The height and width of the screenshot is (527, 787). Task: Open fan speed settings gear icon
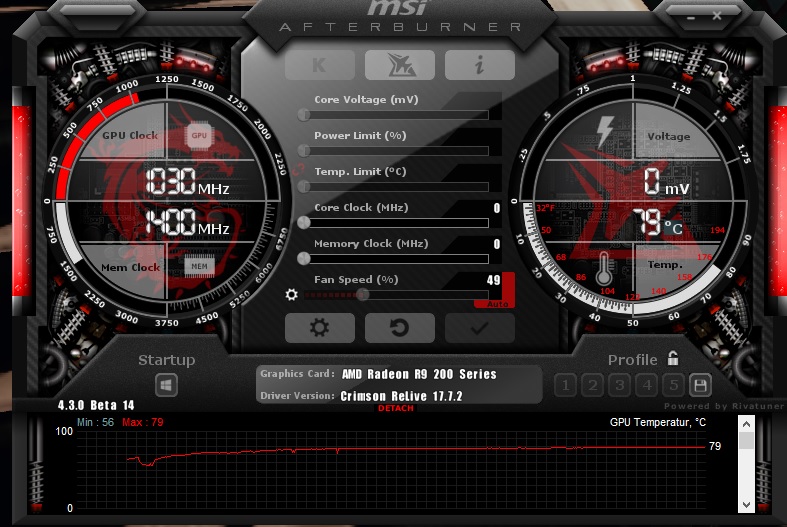291,295
